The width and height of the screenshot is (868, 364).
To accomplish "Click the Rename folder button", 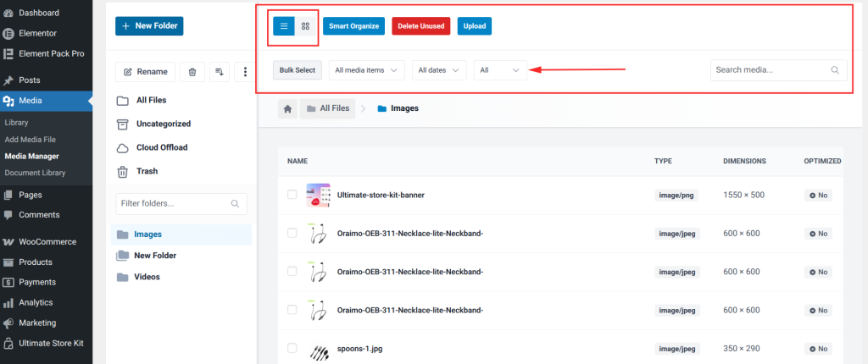I will coord(146,72).
